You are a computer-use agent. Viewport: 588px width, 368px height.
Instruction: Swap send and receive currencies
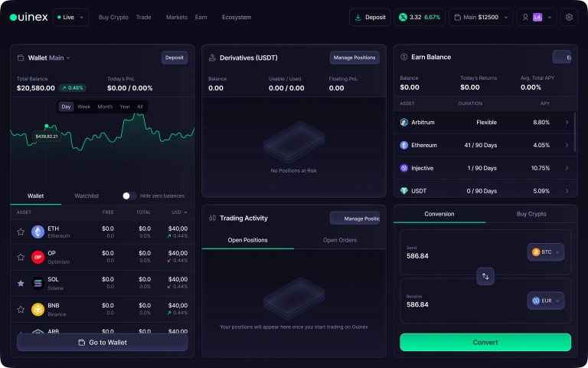click(x=485, y=276)
